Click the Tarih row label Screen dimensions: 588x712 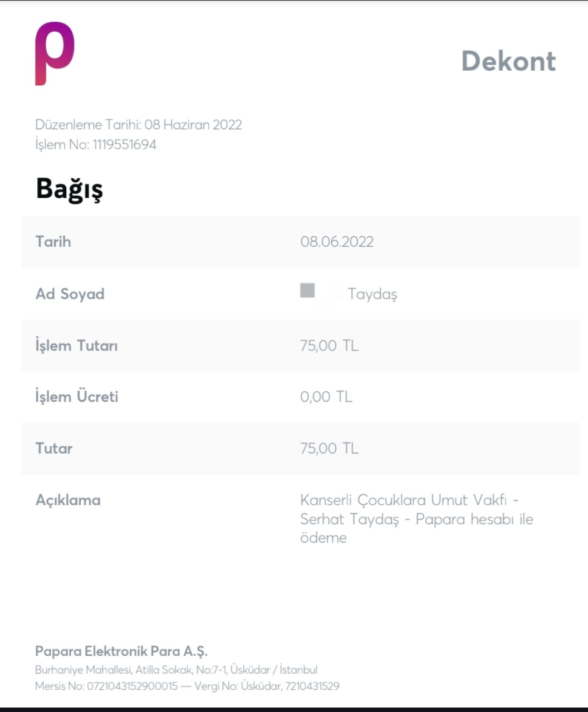point(53,241)
